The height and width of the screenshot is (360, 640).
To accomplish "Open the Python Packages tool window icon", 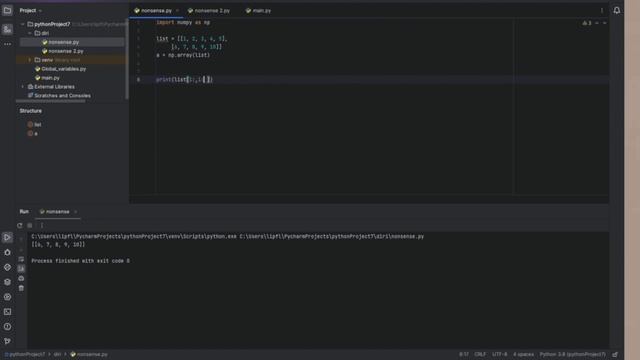I will tap(7, 282).
